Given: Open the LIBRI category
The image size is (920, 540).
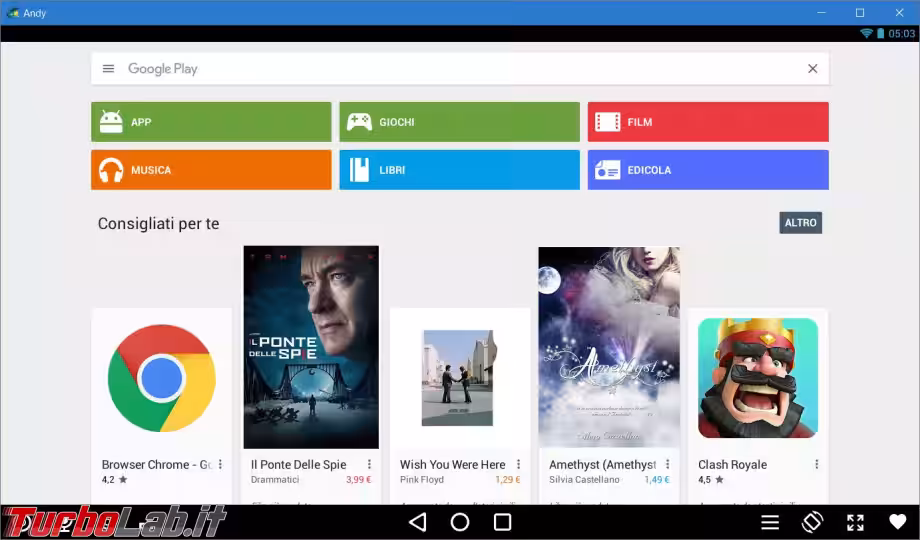Looking at the screenshot, I should click(459, 170).
